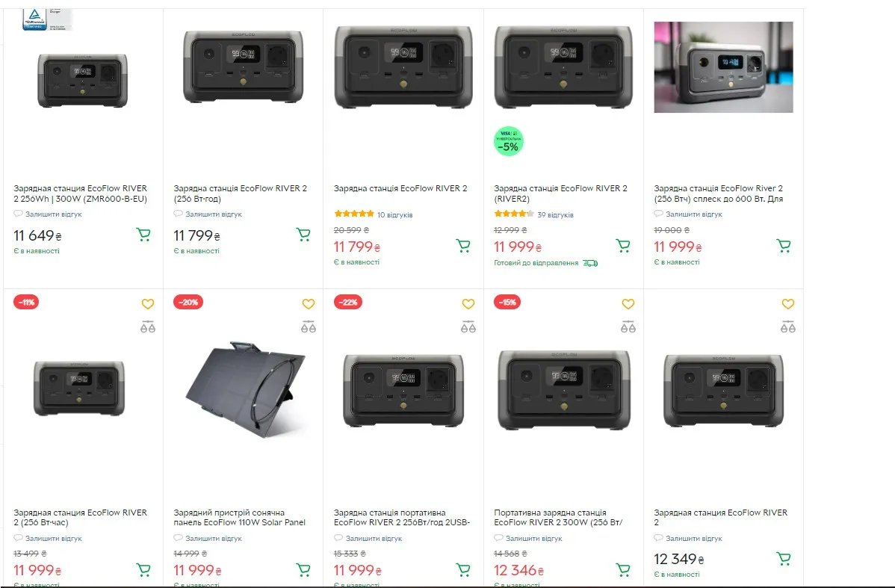
Task: Add RIVER 2 (RIVER2) 11 999₴ to cart
Action: [x=623, y=245]
